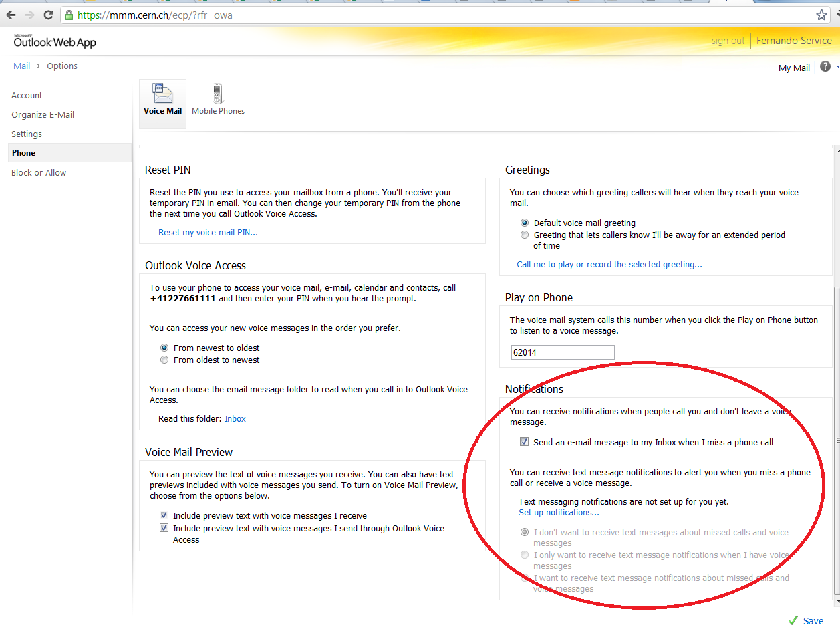Expand the dropdown arrow beside the help icon

pos(837,67)
